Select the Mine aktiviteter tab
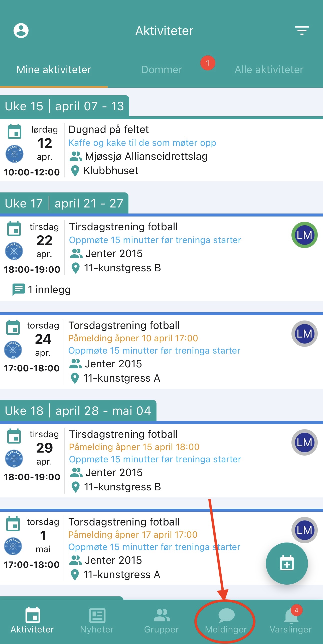Viewport: 323px width, 644px height. point(54,70)
